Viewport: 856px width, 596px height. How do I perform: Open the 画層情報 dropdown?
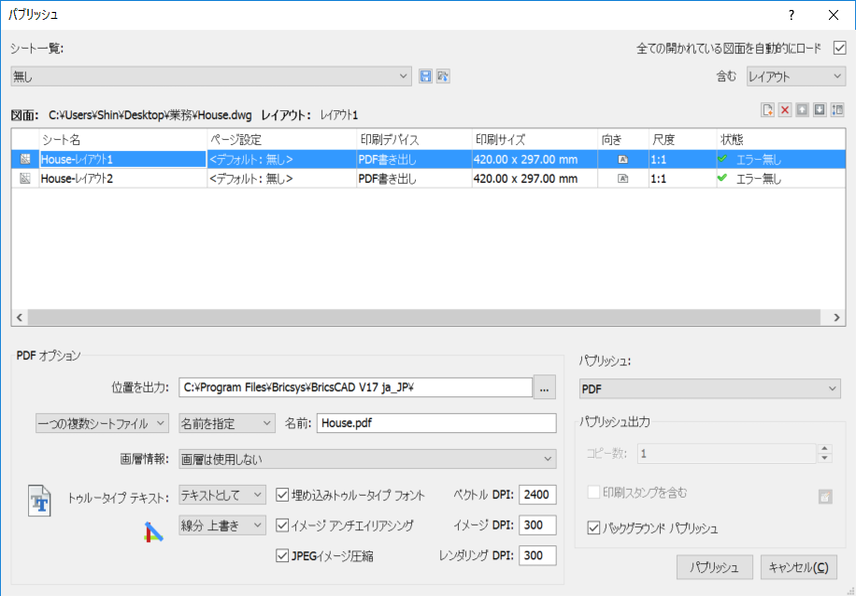tap(367, 459)
